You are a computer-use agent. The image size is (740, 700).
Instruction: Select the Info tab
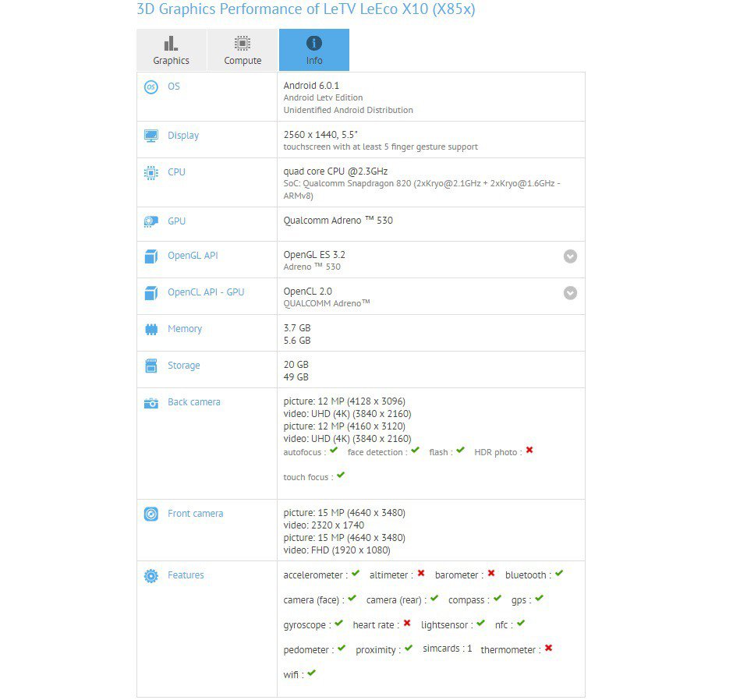coord(314,51)
